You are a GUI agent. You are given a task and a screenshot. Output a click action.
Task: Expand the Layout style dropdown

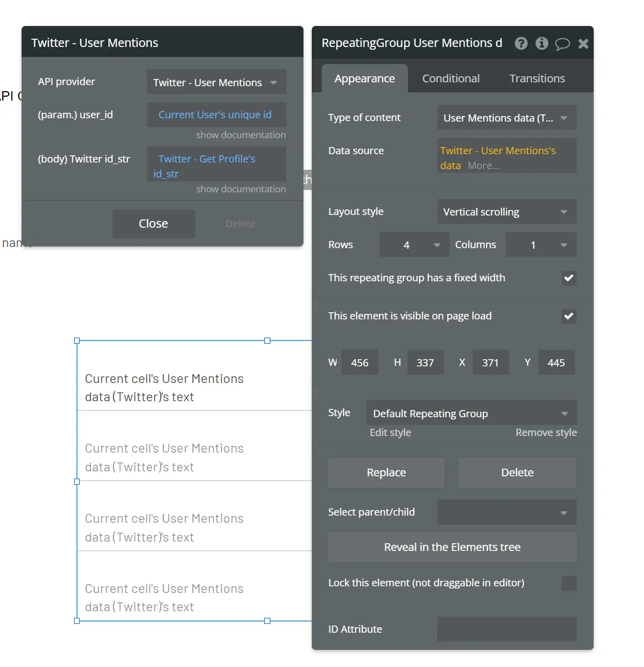coord(507,212)
